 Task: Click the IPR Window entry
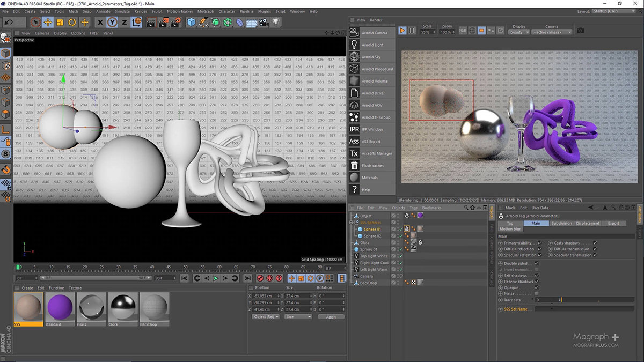tap(372, 129)
